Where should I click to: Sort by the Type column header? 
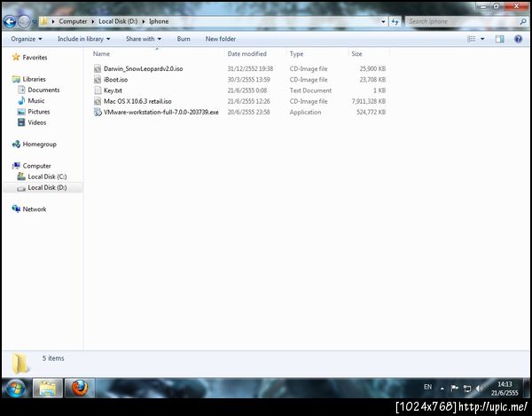(296, 54)
